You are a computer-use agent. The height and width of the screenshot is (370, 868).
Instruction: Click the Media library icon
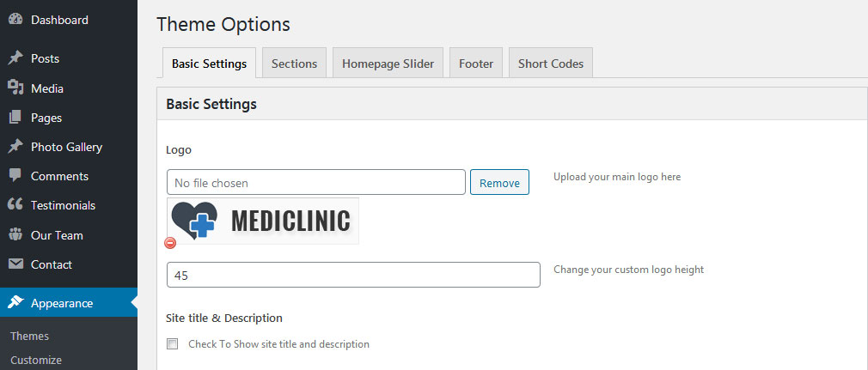[x=15, y=88]
